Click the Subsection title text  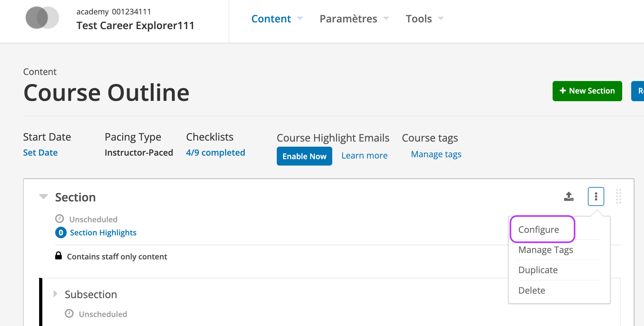91,295
